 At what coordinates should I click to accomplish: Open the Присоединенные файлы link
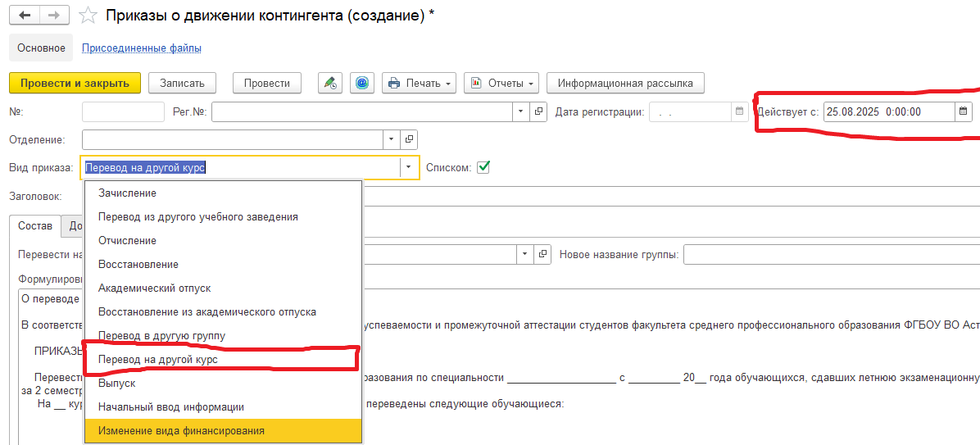tap(142, 48)
